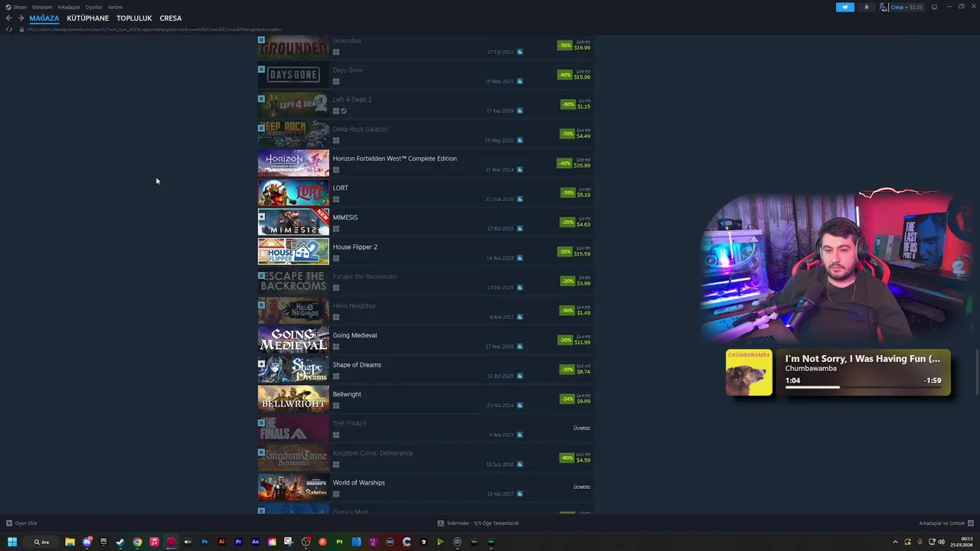Click the song title I'm Not Sorry overlay

[863, 358]
